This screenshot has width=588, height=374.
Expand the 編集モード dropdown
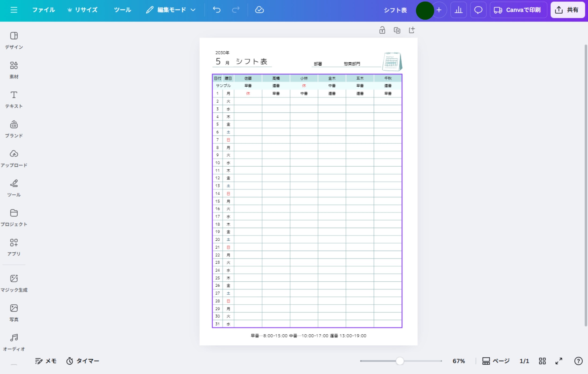pyautogui.click(x=193, y=10)
